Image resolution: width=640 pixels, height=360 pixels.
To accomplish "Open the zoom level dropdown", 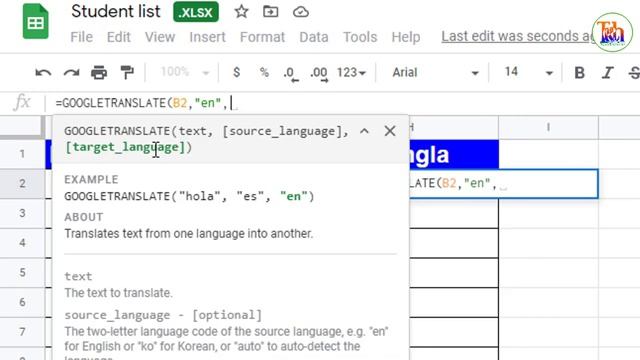I will pyautogui.click(x=185, y=72).
